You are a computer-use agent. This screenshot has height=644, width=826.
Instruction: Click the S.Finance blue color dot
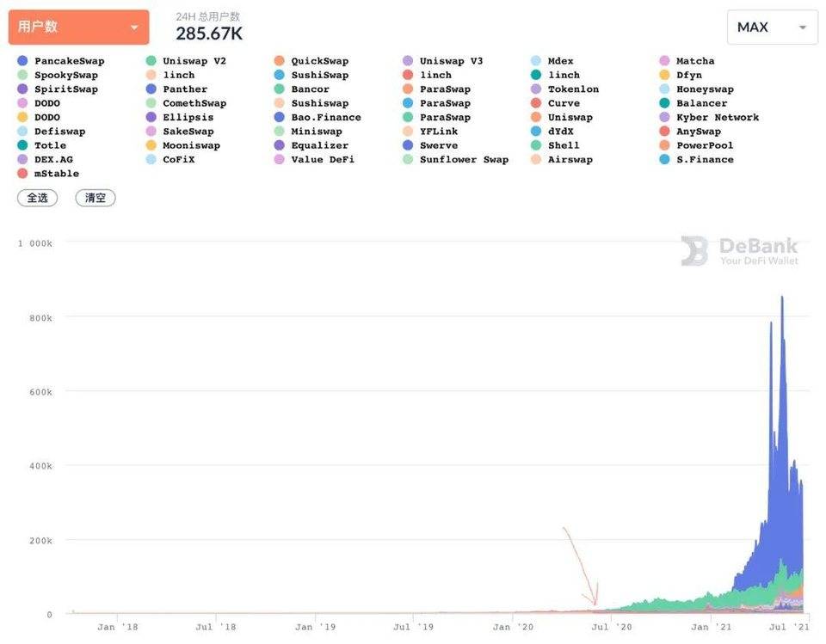point(664,159)
